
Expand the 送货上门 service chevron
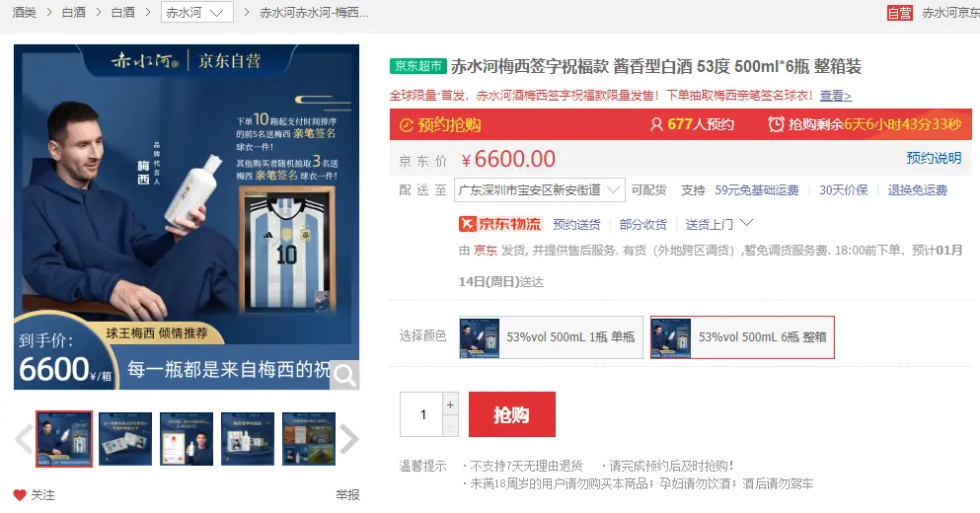click(x=746, y=223)
